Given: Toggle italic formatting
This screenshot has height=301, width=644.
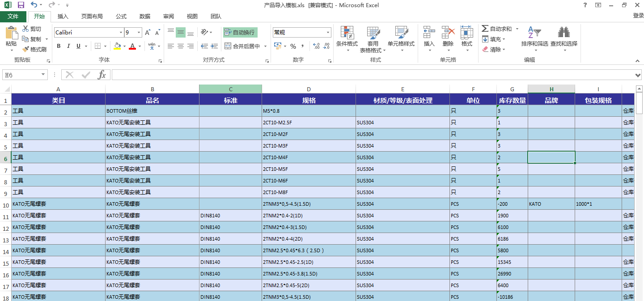Looking at the screenshot, I should tap(68, 46).
